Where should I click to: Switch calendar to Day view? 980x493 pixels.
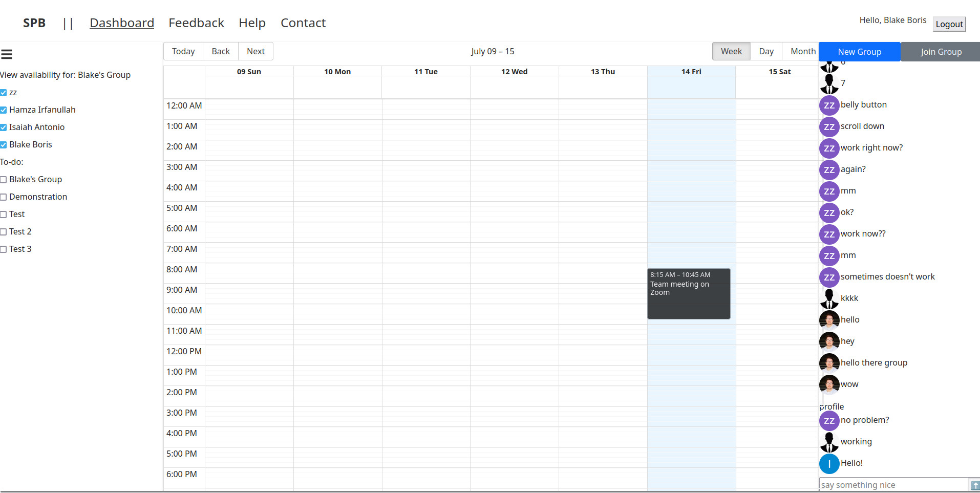click(x=766, y=51)
